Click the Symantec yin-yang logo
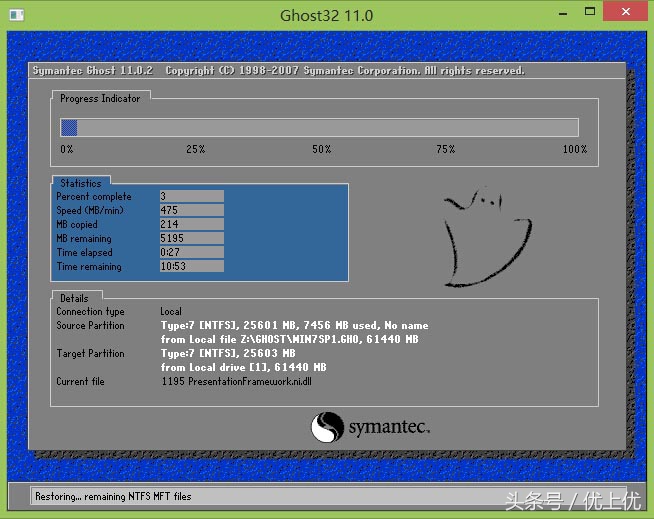Viewport: 654px width, 519px height. pyautogui.click(x=327, y=428)
